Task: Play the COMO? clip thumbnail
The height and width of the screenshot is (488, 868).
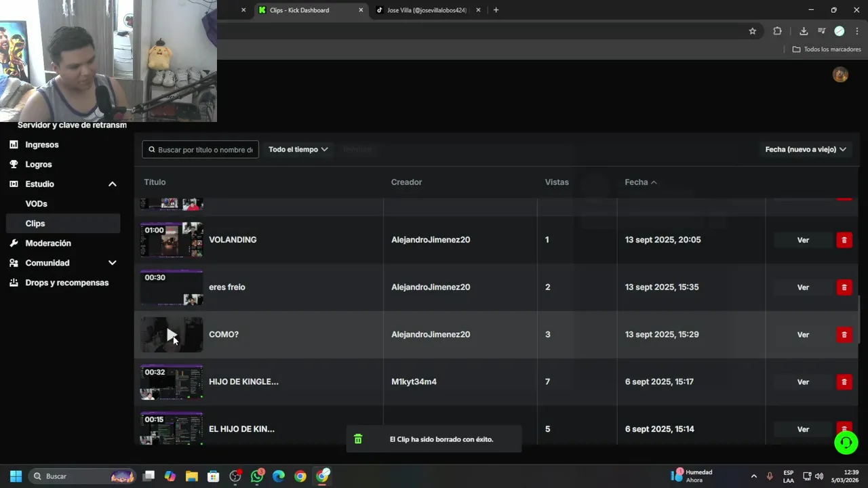Action: pos(172,335)
